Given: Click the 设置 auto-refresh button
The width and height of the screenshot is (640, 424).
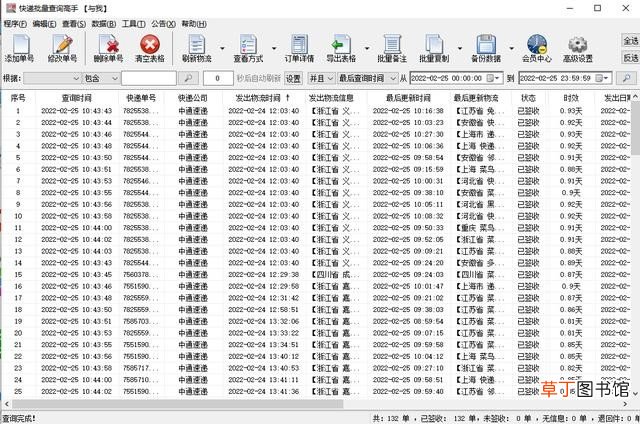Looking at the screenshot, I should pos(293,78).
